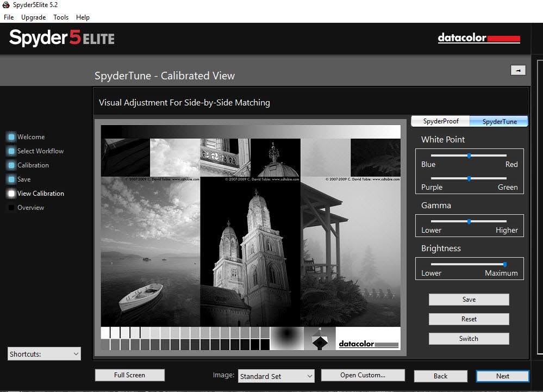Click Next to continue
The width and height of the screenshot is (543, 392).
(502, 376)
